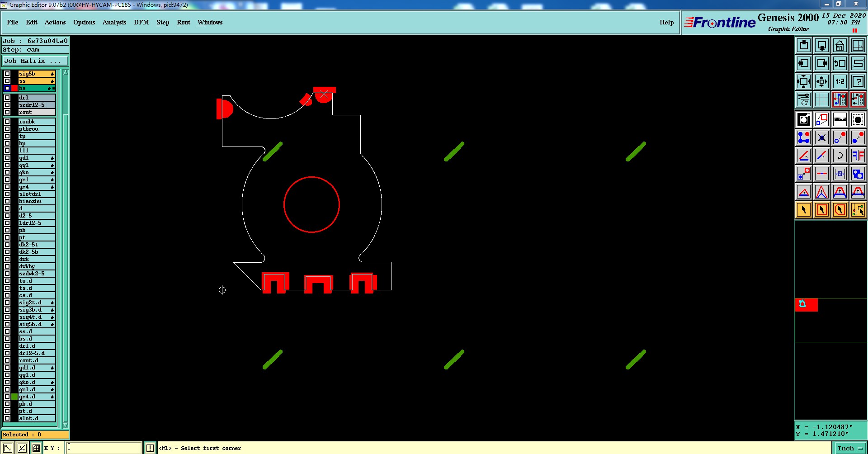Pan view up with the up-arrow icon
This screenshot has width=868, height=454.
(x=804, y=45)
